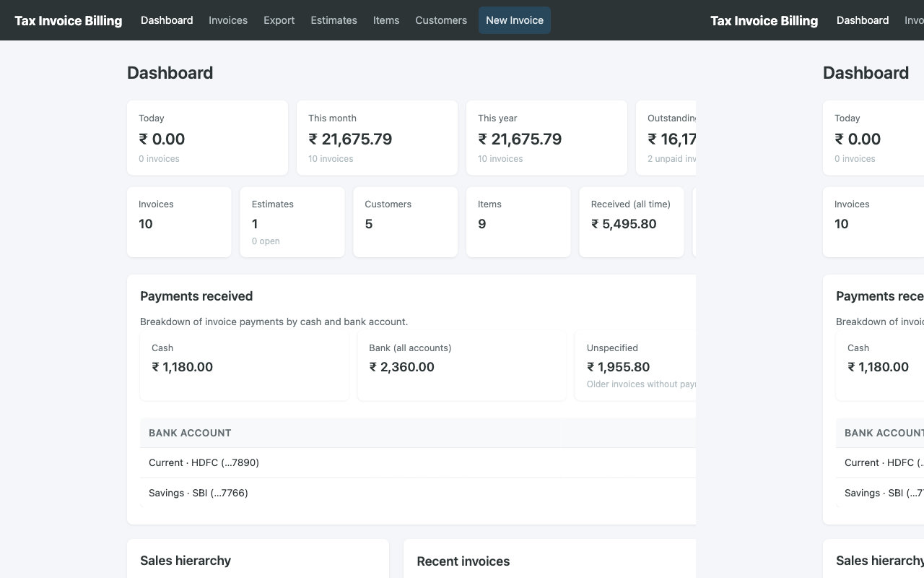Click the payments breakdown description text in left window
Screen dimensions: 924x578
pyautogui.click(x=274, y=322)
